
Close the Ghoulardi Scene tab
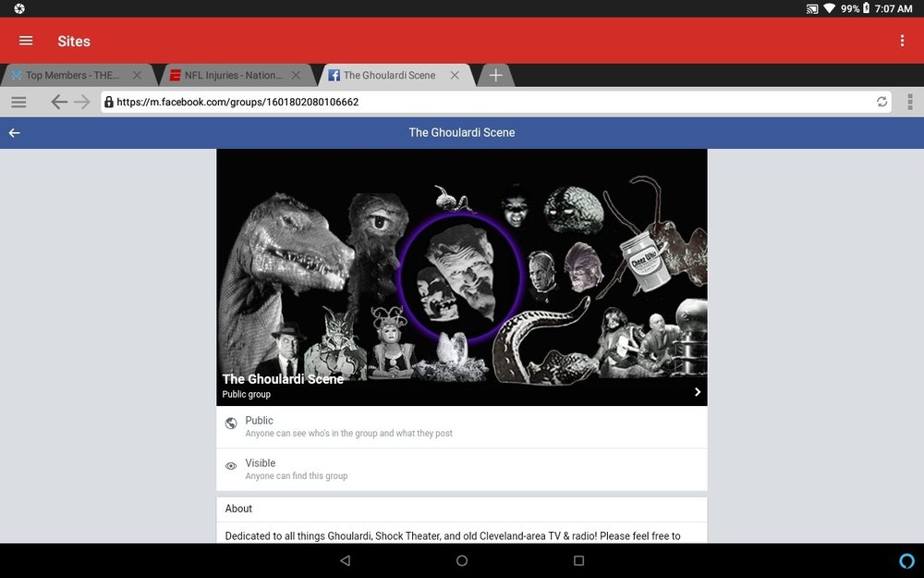(455, 76)
